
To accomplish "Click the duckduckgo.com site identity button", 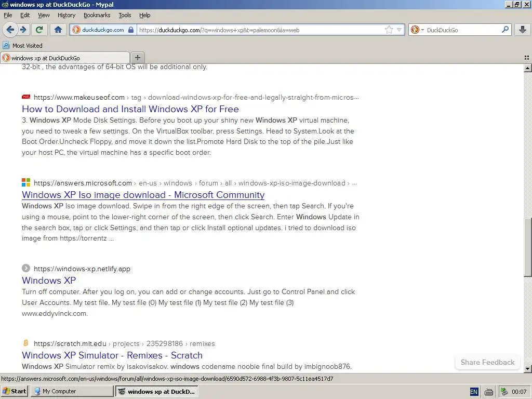I will coord(103,30).
